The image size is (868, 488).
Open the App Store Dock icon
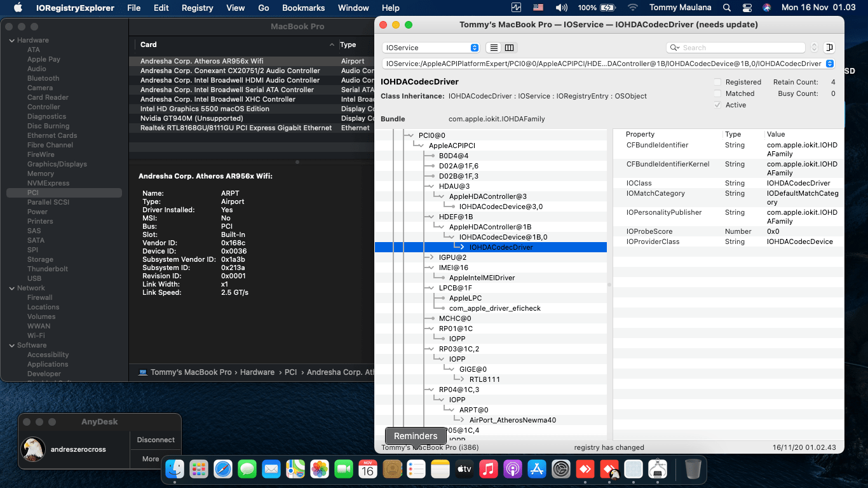[537, 470]
